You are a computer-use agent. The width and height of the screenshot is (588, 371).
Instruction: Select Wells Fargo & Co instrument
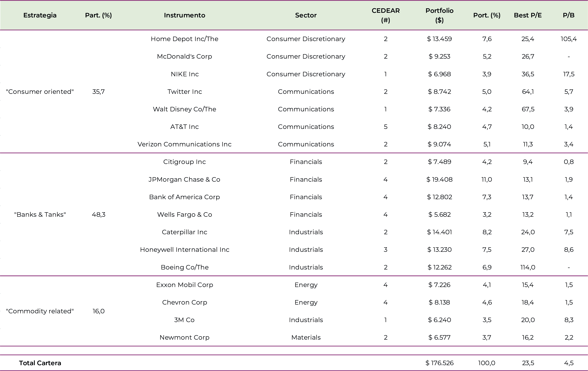click(x=184, y=215)
